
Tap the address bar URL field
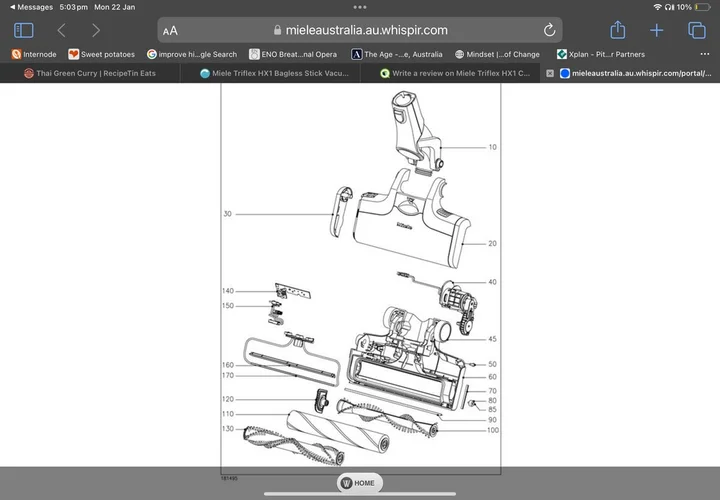[360, 30]
